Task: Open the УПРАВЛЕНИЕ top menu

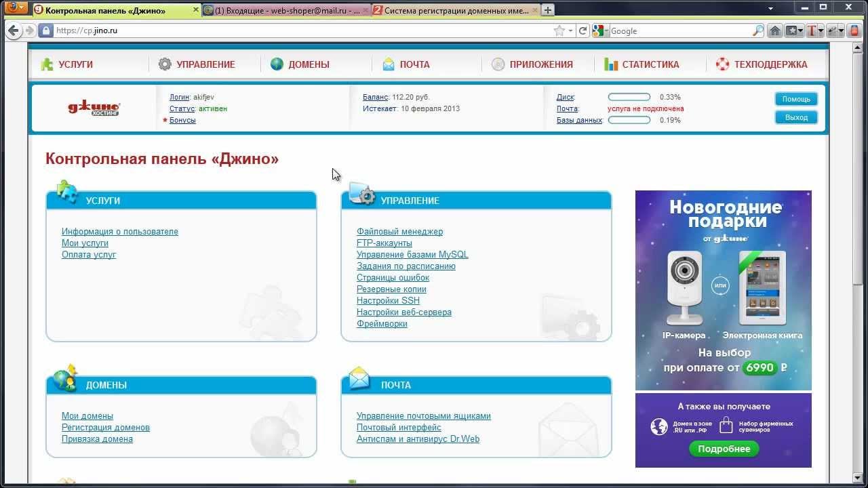Action: pyautogui.click(x=205, y=64)
